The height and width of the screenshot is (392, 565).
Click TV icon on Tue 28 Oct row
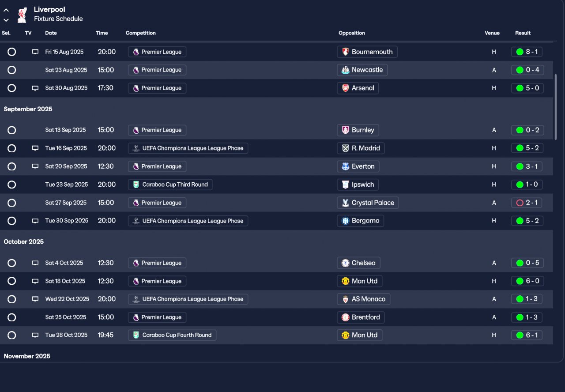click(x=35, y=335)
